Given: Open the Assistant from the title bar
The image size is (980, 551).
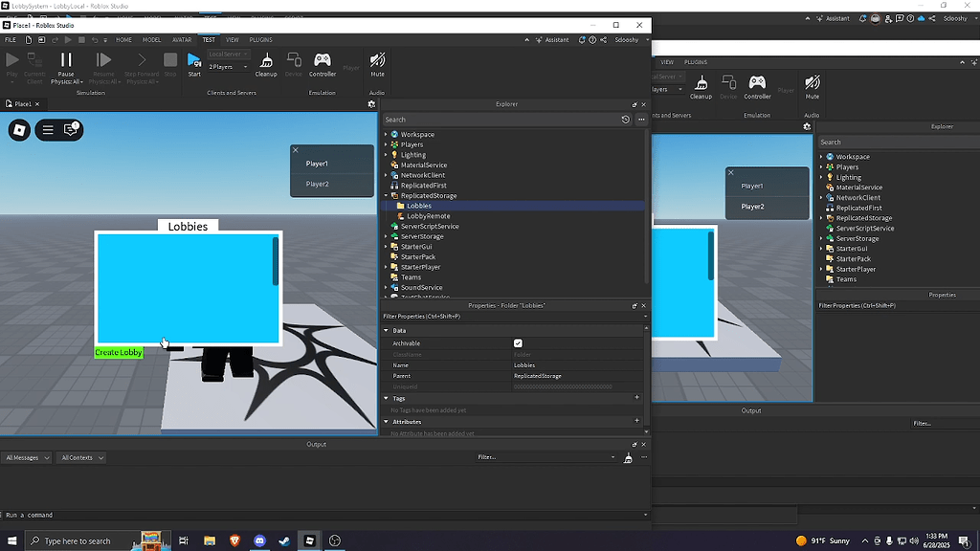Looking at the screenshot, I should coord(557,39).
